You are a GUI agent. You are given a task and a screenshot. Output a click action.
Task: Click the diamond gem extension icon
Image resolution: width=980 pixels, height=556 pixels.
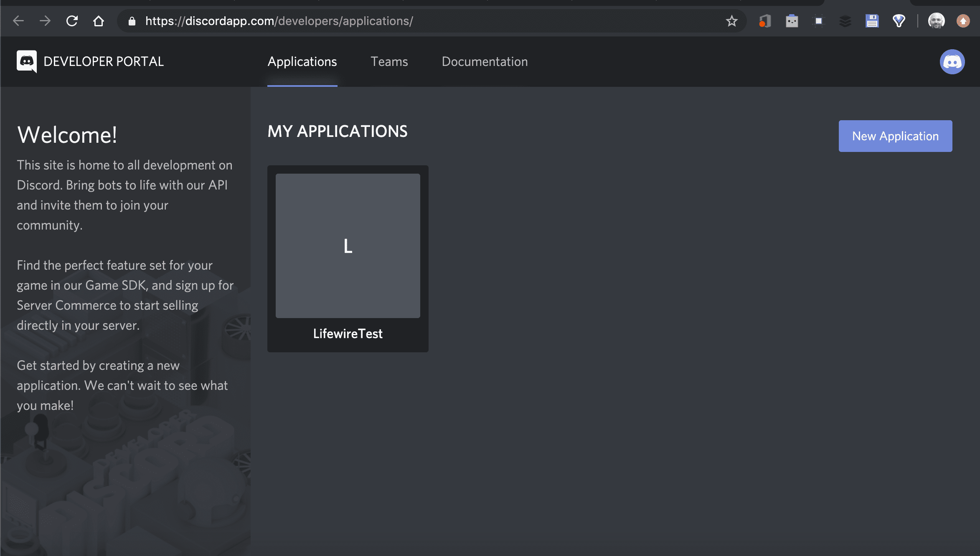(899, 21)
